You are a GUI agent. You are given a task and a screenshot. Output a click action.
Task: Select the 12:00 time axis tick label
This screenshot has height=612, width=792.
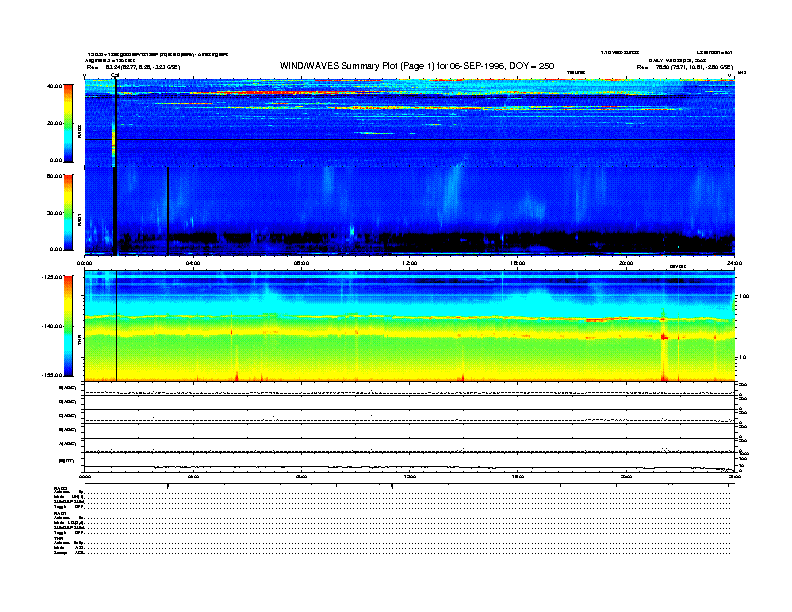tap(409, 263)
